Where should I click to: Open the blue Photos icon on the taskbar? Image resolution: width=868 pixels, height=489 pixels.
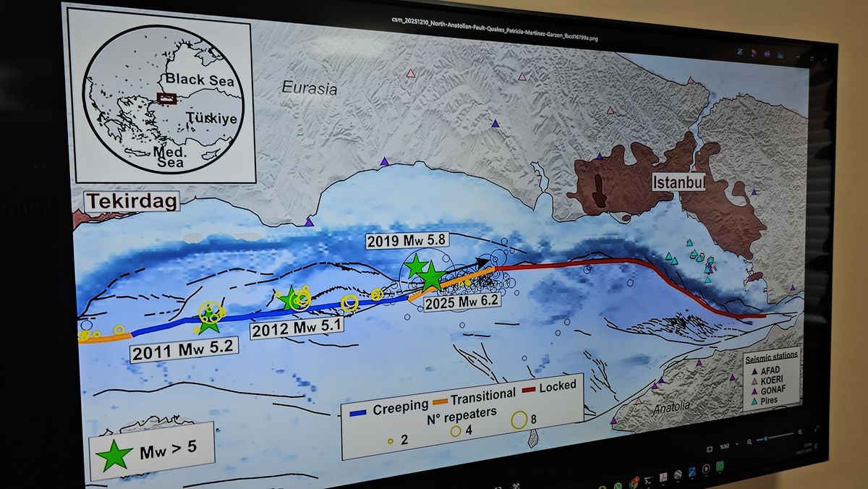692,472
